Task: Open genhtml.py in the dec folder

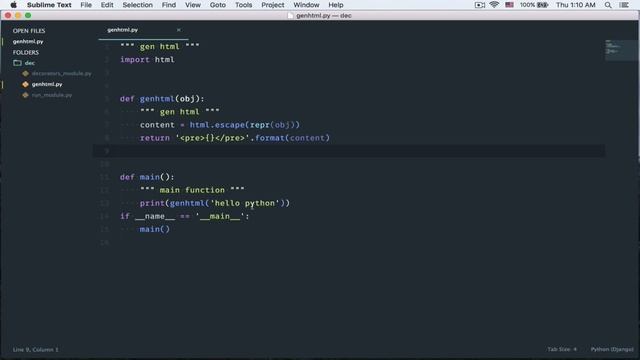Action: (x=47, y=84)
